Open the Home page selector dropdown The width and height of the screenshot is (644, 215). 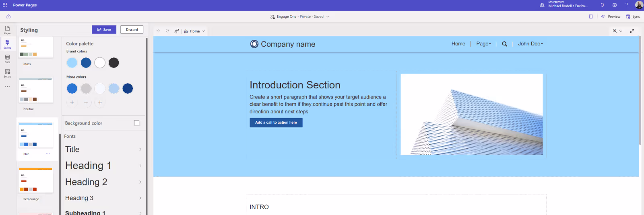194,31
